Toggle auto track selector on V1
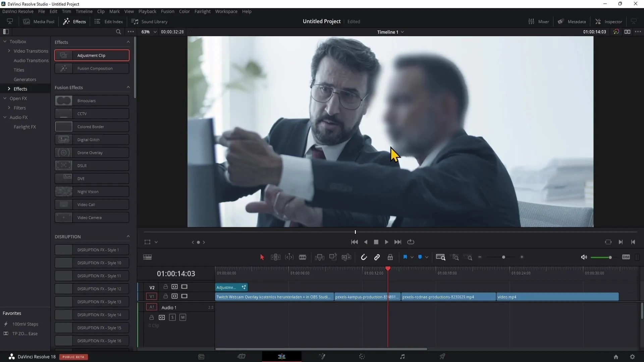The image size is (644, 362). (x=174, y=296)
